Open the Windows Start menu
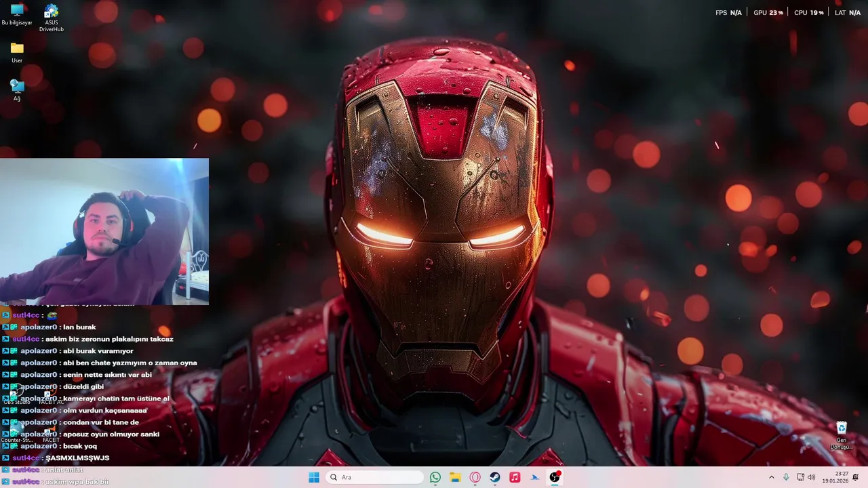868x488 pixels. click(314, 477)
